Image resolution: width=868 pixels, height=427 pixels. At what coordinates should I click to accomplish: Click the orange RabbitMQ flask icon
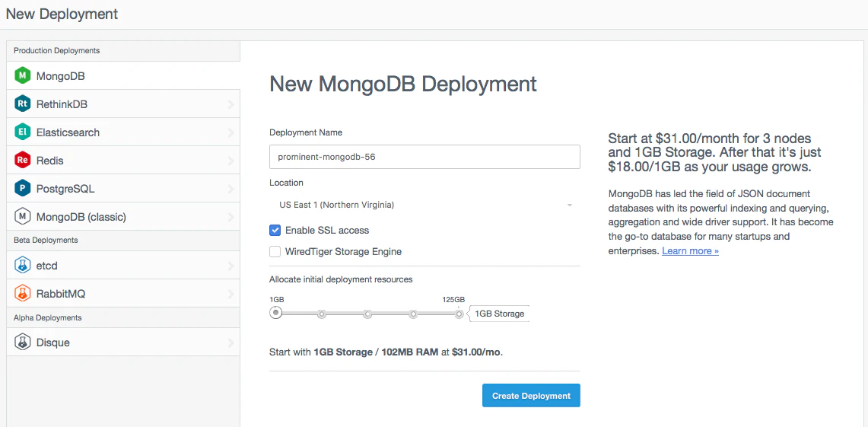23,294
